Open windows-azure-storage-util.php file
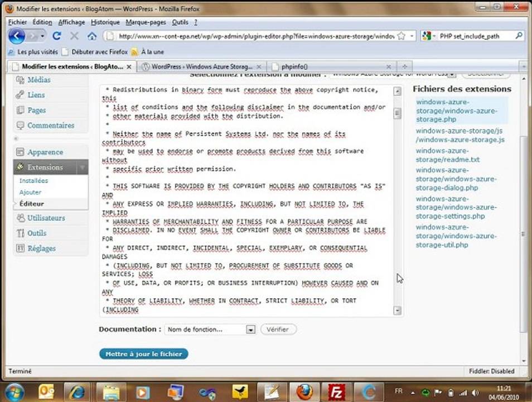 pyautogui.click(x=456, y=236)
